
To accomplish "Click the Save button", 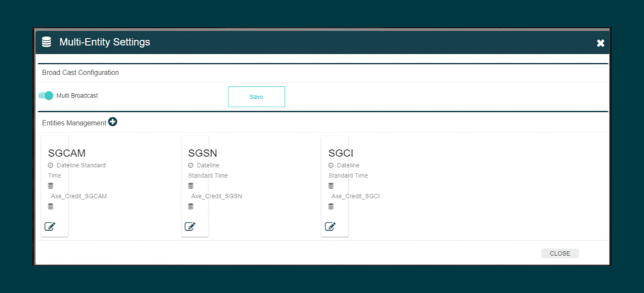I will pyautogui.click(x=256, y=97).
